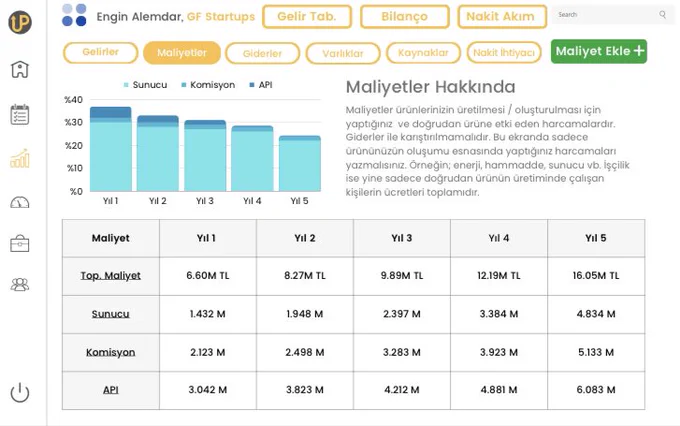The width and height of the screenshot is (680, 426).
Task: Click the search magnifier icon
Action: tap(662, 14)
